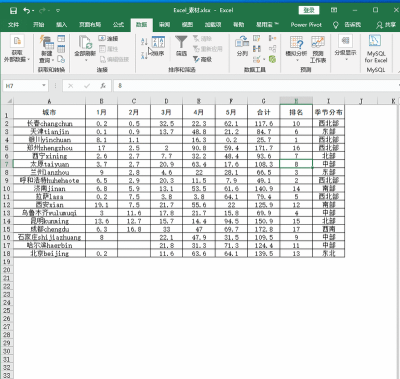Click 全部刷新 Refresh All icon
This screenshot has width=400, height=379.
click(85, 43)
